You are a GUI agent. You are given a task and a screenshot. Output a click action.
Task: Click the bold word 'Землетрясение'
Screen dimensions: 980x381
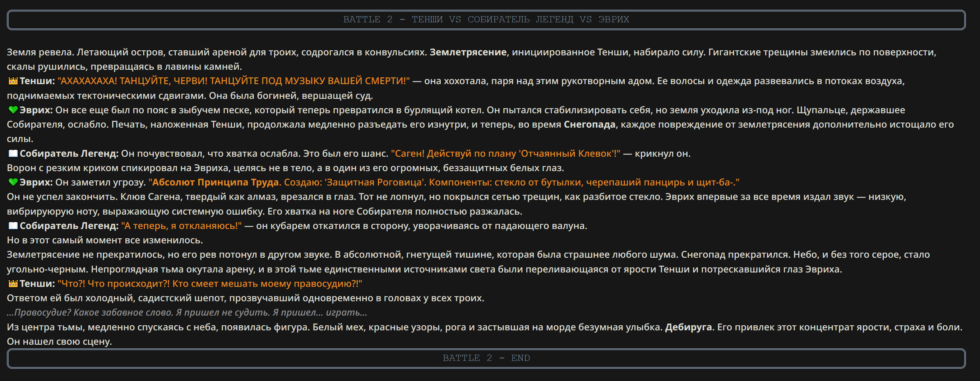coord(468,52)
